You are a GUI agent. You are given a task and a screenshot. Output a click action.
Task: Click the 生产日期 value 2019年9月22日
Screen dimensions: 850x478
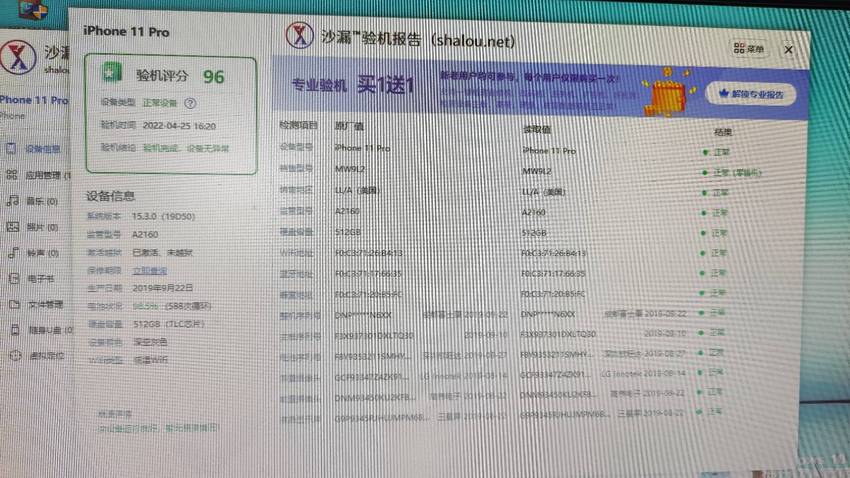(163, 288)
